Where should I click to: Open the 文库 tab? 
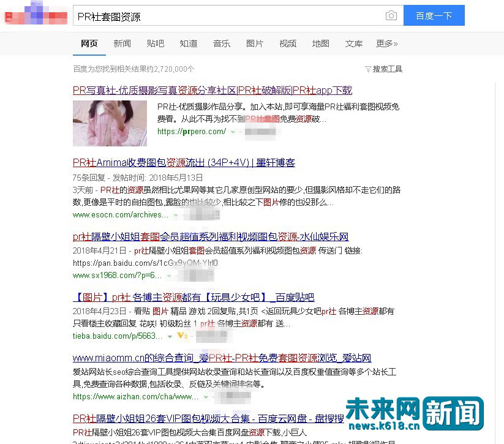pos(353,43)
